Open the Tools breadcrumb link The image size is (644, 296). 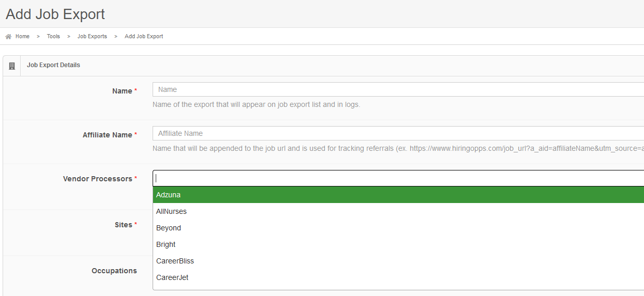pyautogui.click(x=53, y=37)
